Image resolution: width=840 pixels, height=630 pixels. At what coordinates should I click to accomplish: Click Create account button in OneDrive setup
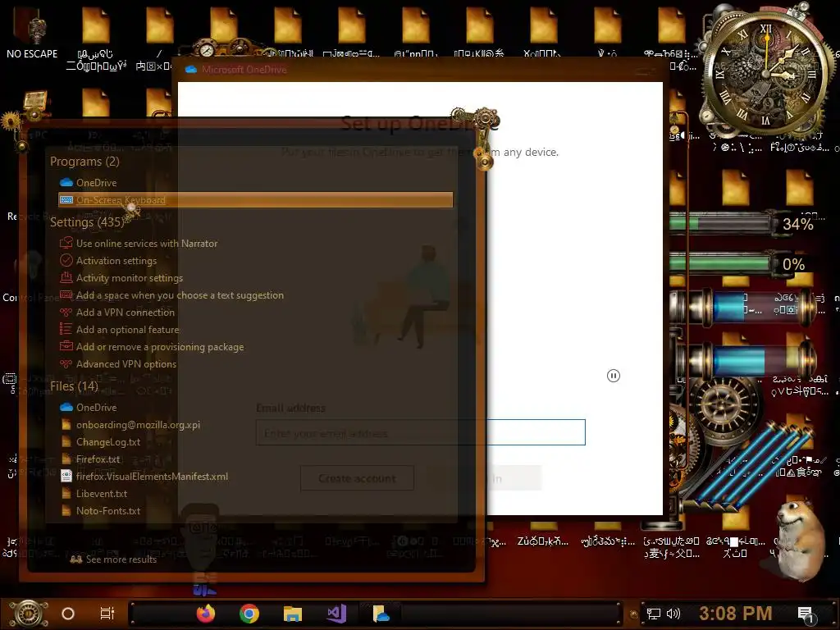[x=358, y=478]
